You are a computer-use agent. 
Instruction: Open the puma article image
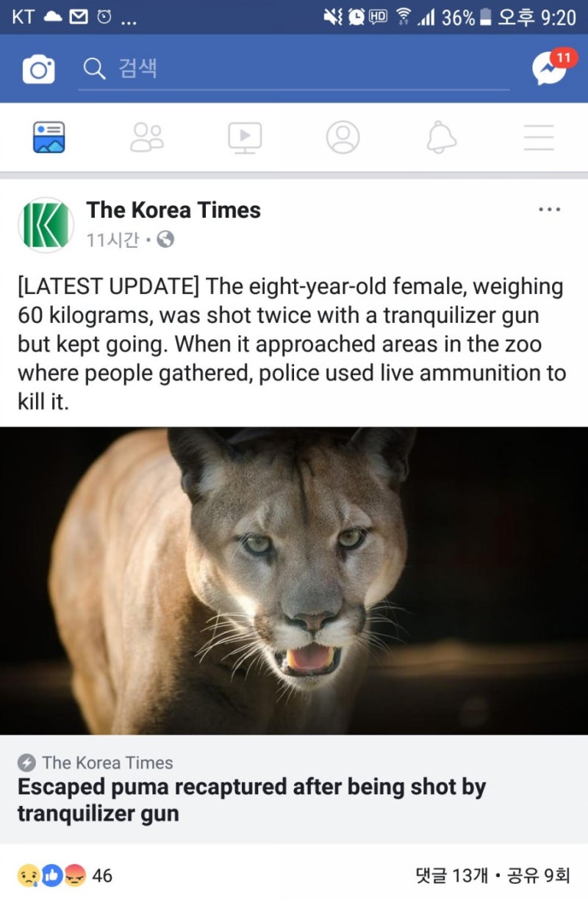tap(294, 581)
